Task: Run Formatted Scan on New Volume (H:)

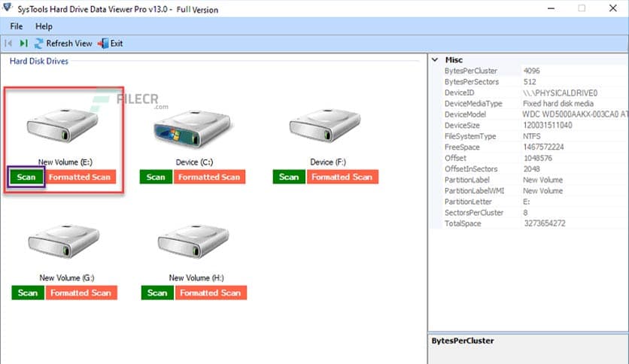Action: [x=211, y=293]
